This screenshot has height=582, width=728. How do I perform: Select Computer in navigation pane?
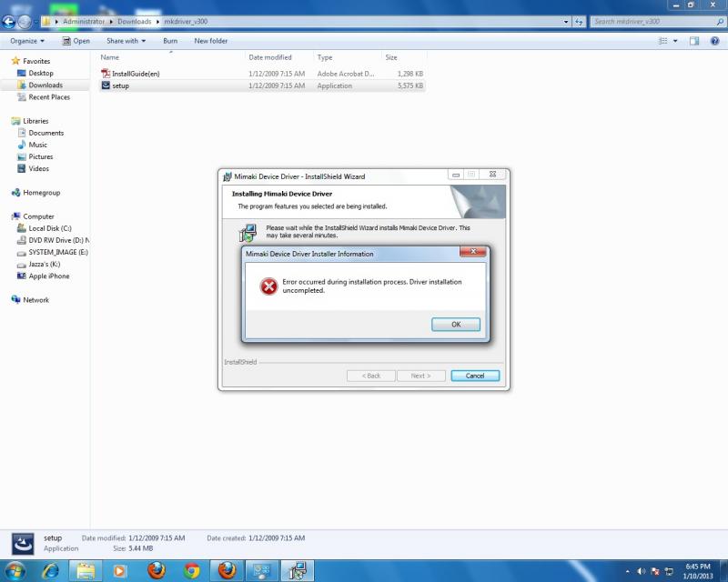coord(34,216)
